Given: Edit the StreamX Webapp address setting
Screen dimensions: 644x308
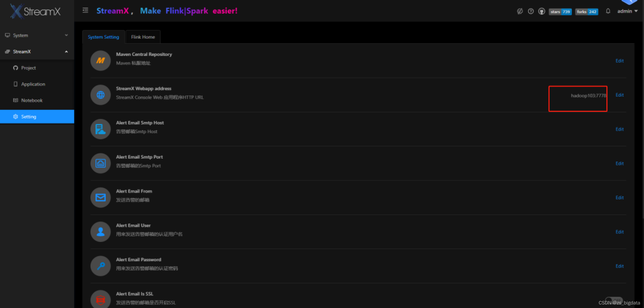Looking at the screenshot, I should click(x=619, y=95).
